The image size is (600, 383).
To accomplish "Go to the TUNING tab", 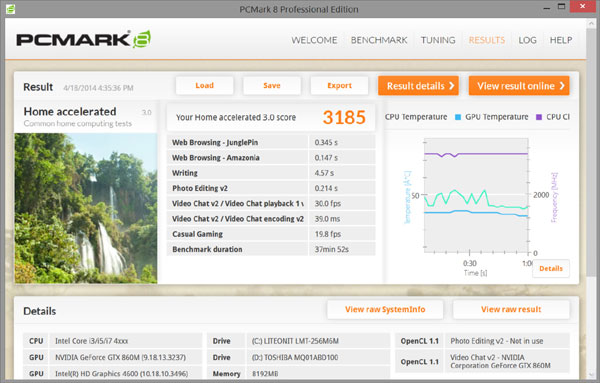I will (x=438, y=40).
